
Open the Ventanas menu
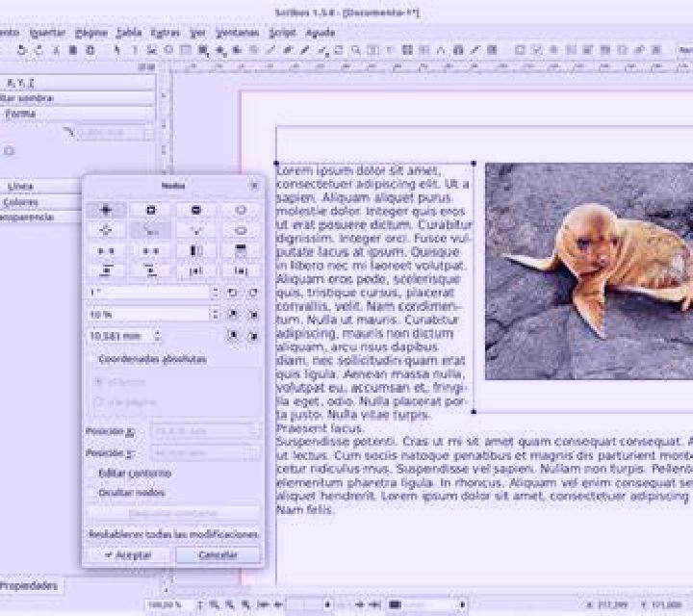point(238,33)
